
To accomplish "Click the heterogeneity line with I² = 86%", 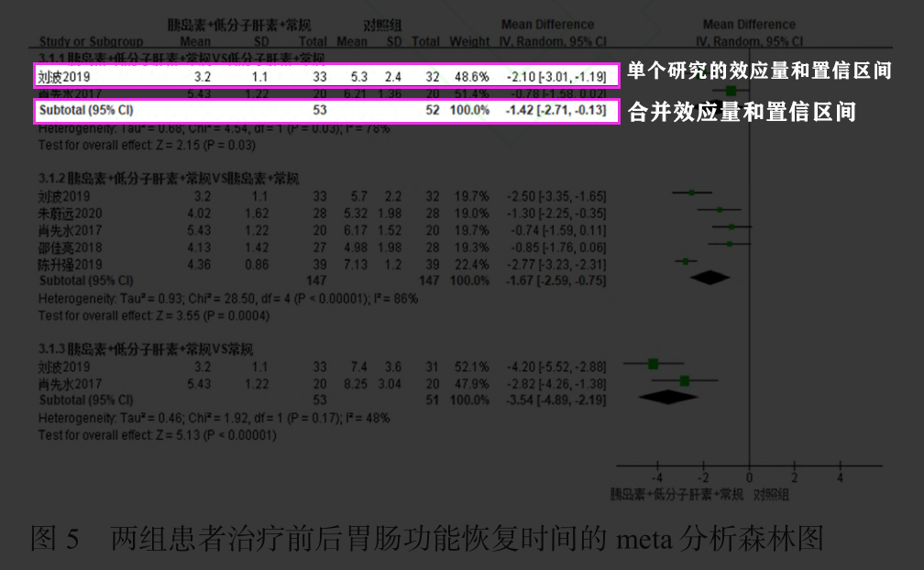I will pyautogui.click(x=228, y=299).
